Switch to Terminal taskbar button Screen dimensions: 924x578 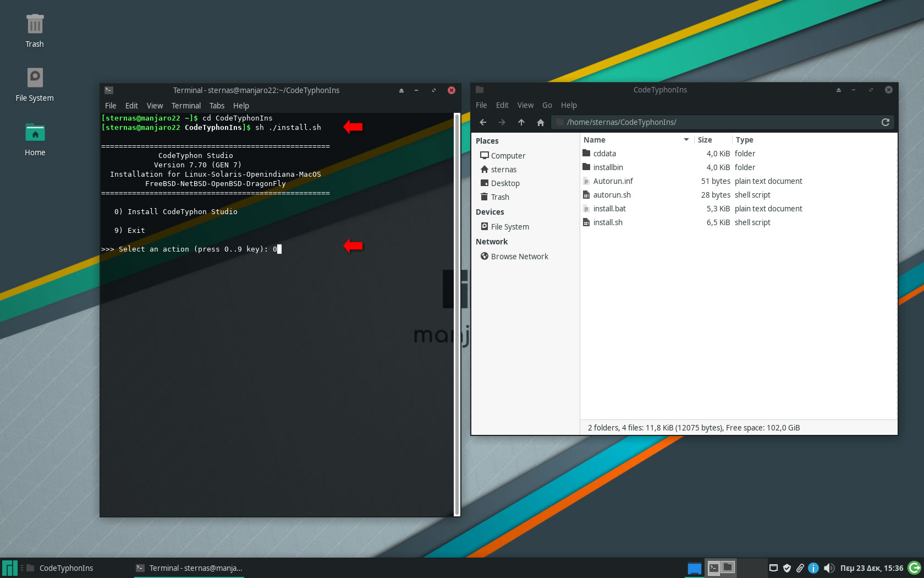tap(189, 568)
